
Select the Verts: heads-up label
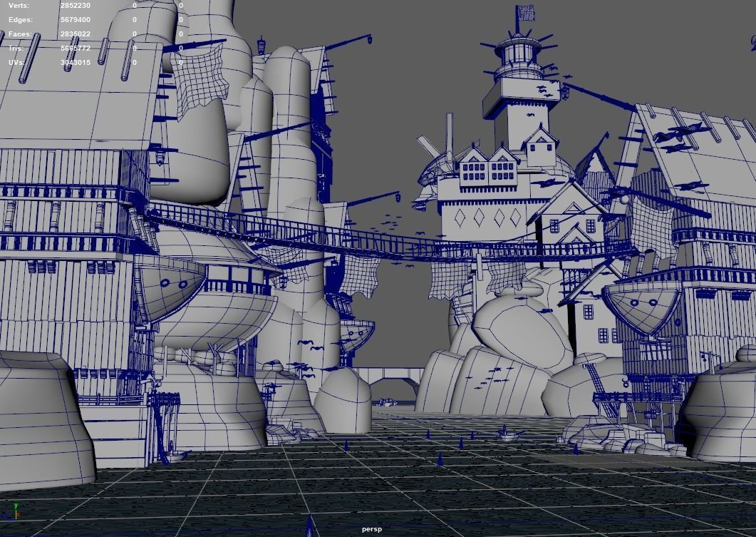(19, 6)
